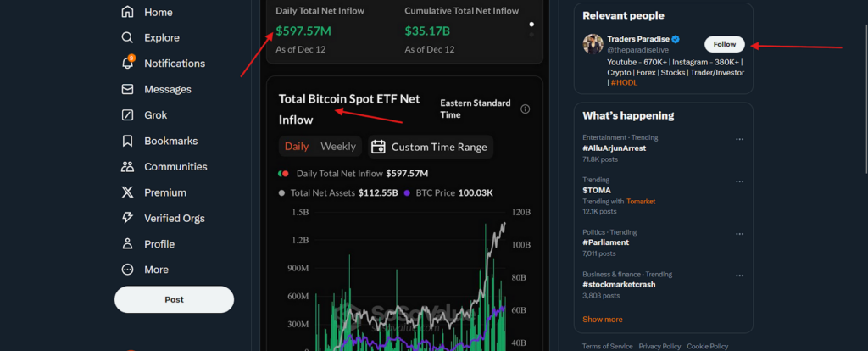Click the Eastern Standard Time label
The image size is (868, 351).
[476, 109]
